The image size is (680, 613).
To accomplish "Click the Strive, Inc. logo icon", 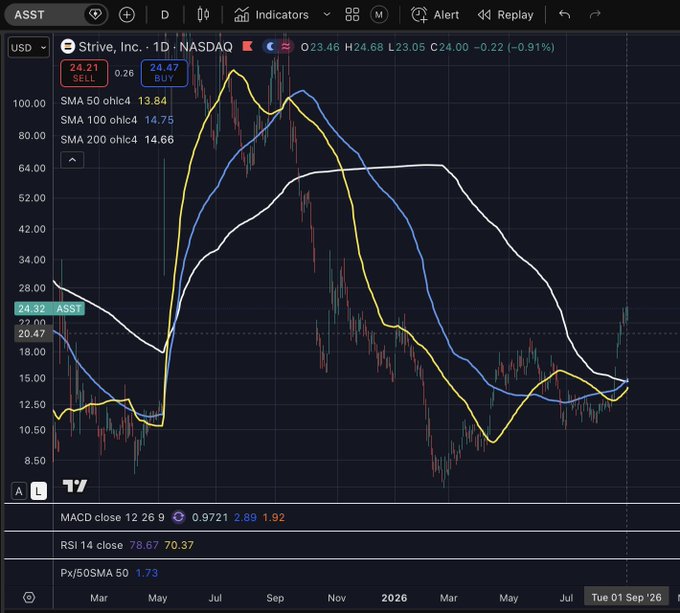I will click(x=68, y=46).
